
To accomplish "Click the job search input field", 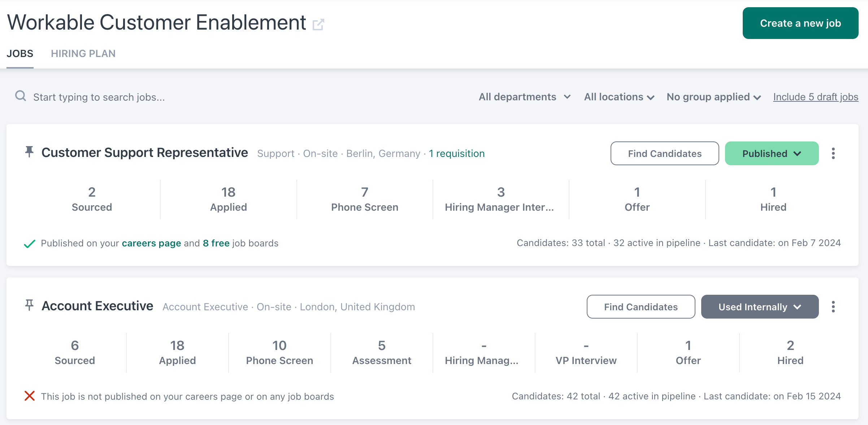I will (x=144, y=97).
